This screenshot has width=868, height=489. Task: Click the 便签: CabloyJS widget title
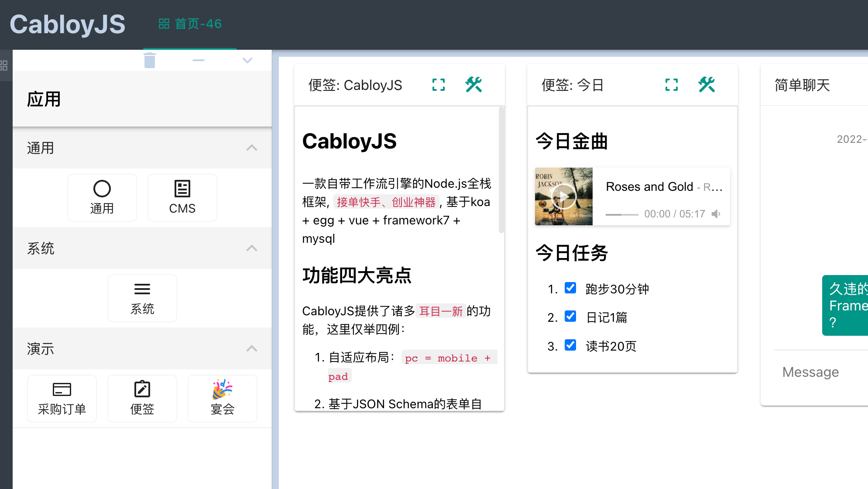[x=355, y=85]
